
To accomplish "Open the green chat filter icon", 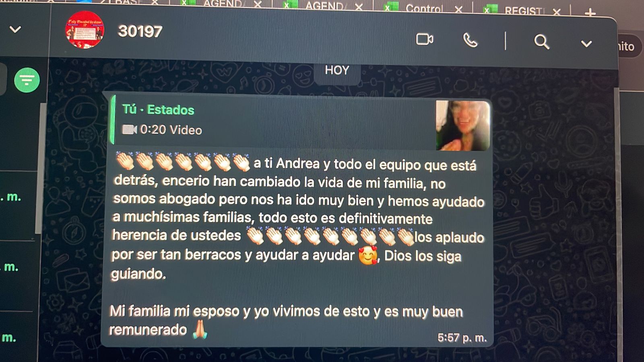I will point(27,80).
